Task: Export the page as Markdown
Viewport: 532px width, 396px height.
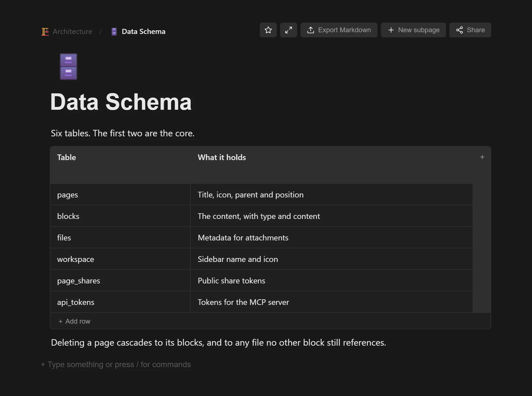Action: [339, 30]
